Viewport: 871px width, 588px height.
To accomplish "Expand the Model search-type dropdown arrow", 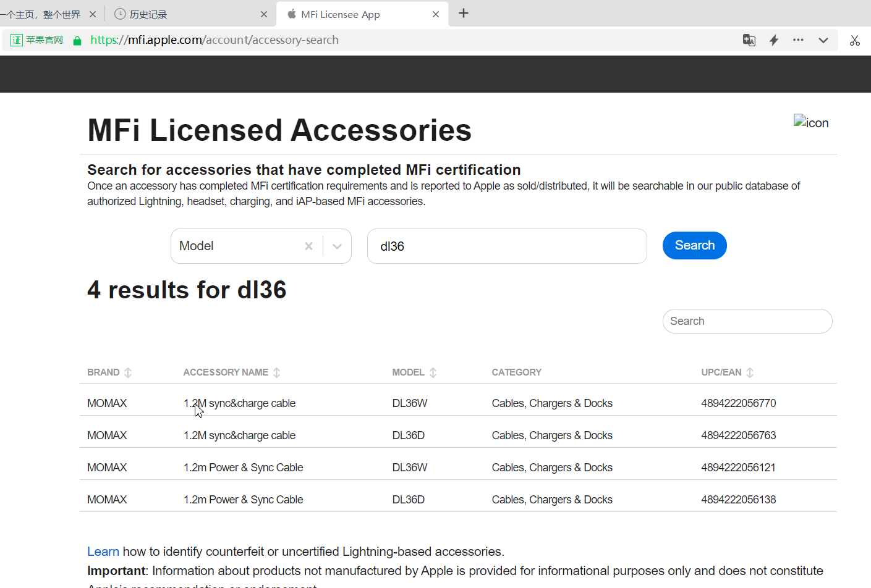I will [x=337, y=246].
